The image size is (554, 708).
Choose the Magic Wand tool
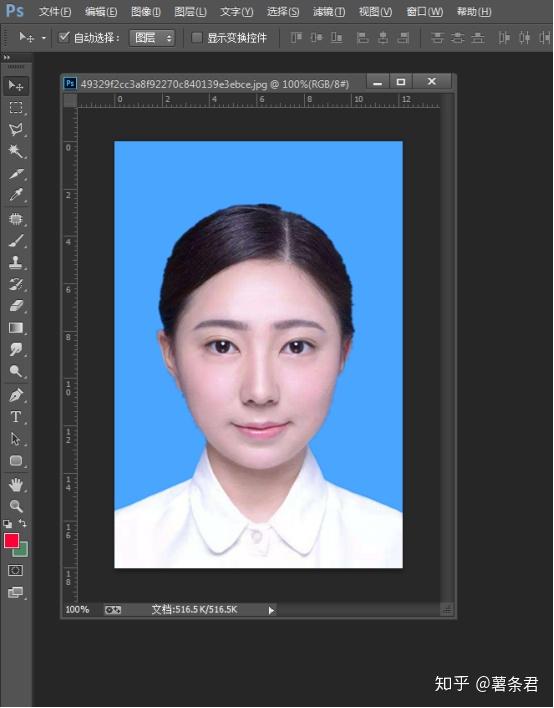[x=16, y=151]
